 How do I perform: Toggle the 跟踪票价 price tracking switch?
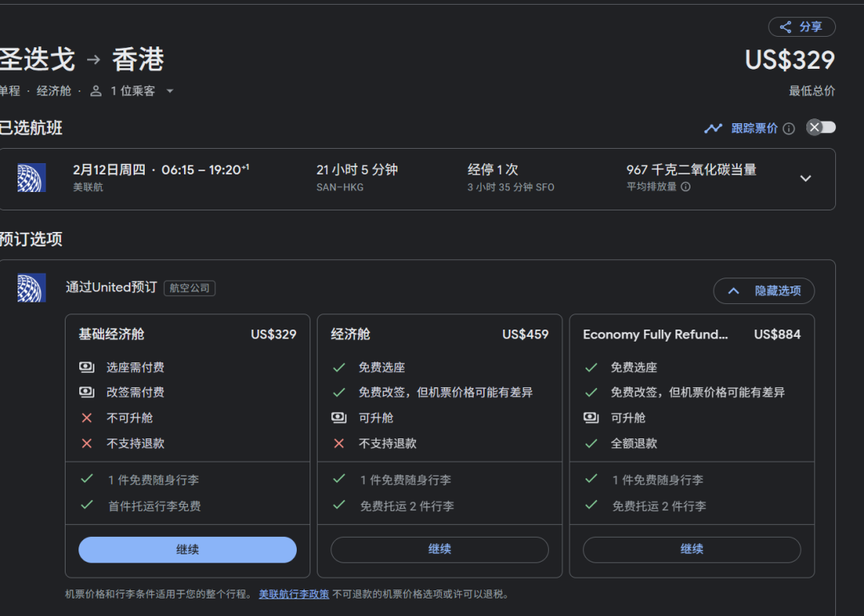[821, 128]
